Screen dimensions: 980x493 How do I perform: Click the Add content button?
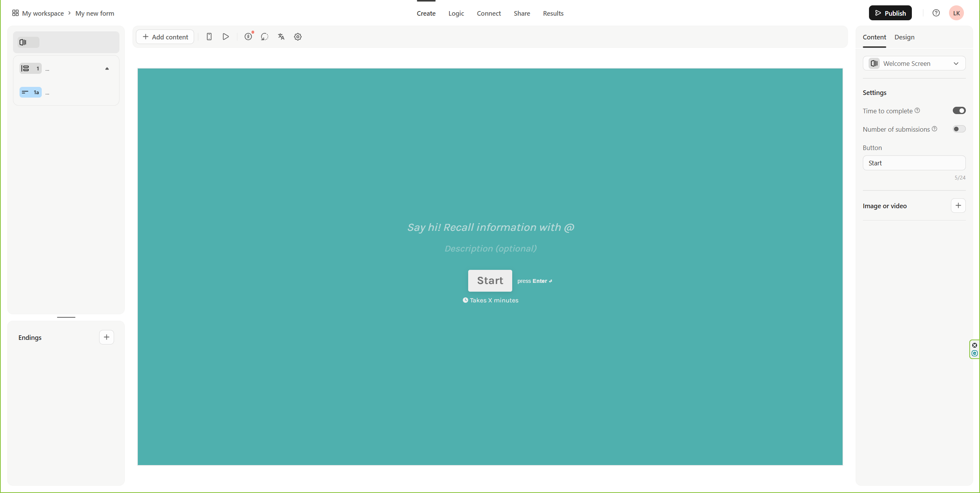(165, 37)
